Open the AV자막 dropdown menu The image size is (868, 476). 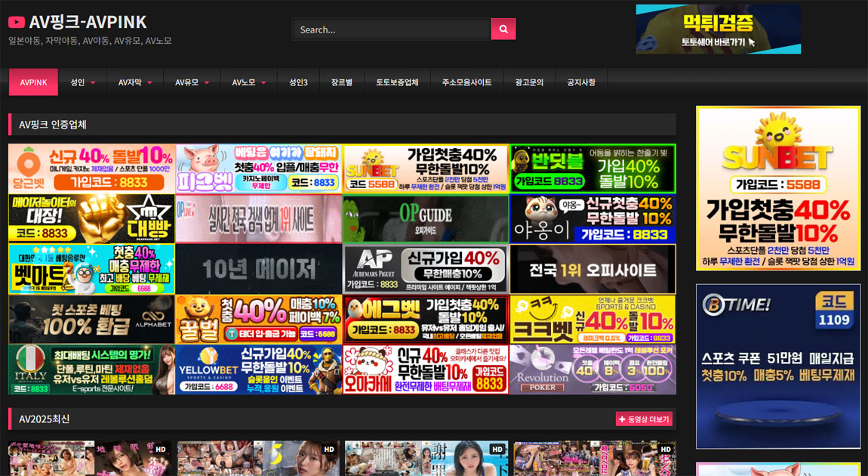149,82
